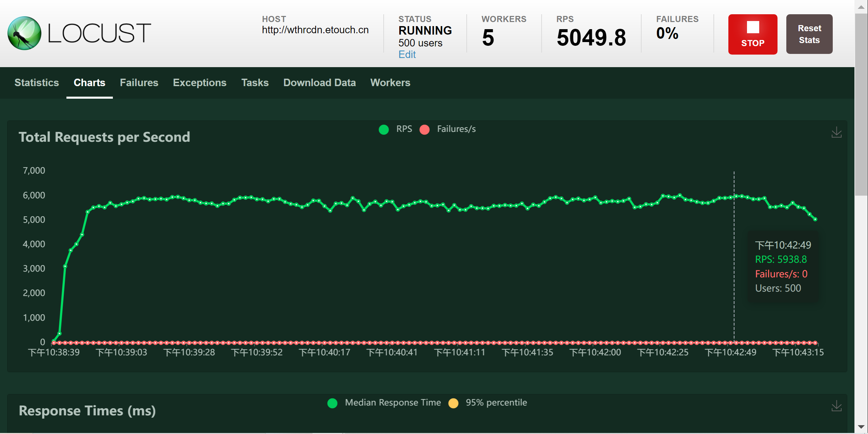Switch to the Failures tab
Screen dimensions: 868x434
coord(139,83)
